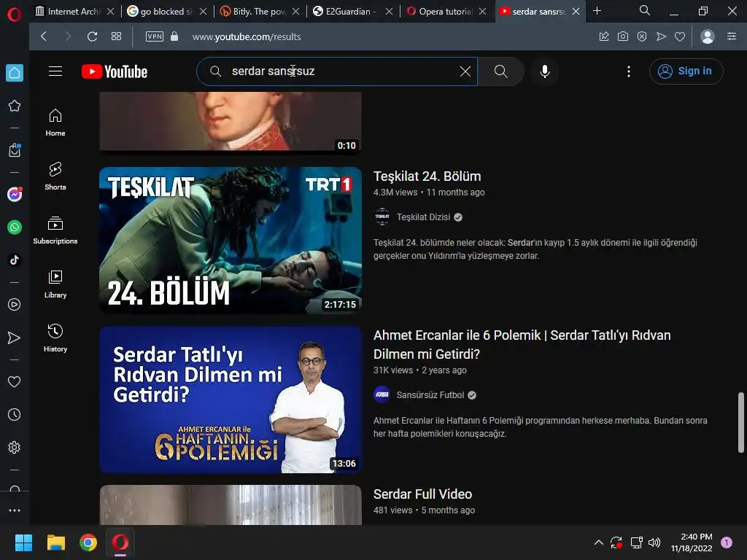This screenshot has width=747, height=560.
Task: Open the send flow arrow icon
Action: click(x=661, y=36)
